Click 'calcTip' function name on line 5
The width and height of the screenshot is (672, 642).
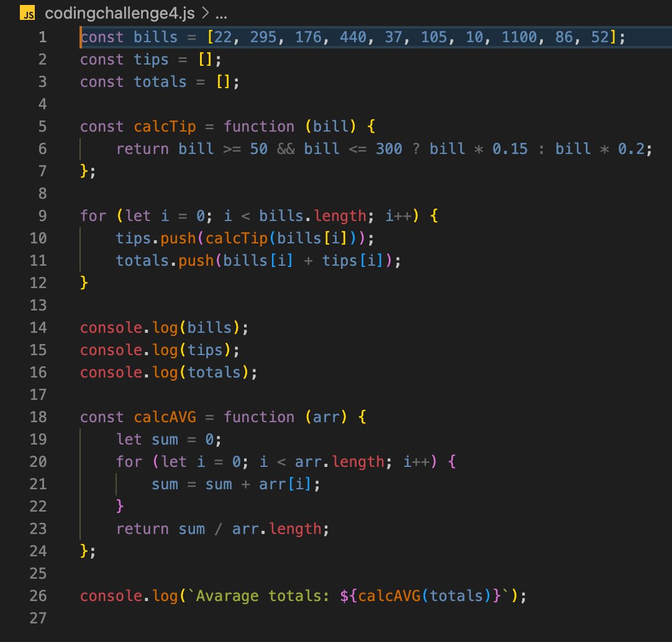165,127
